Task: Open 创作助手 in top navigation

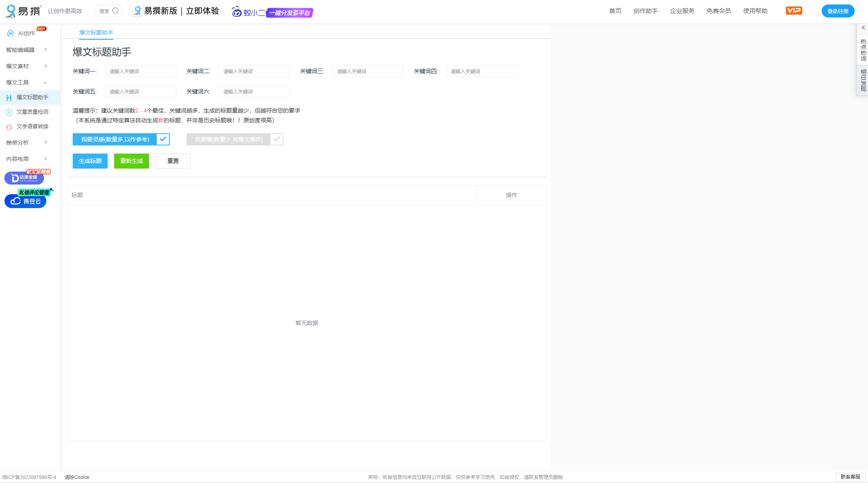Action: pyautogui.click(x=645, y=11)
